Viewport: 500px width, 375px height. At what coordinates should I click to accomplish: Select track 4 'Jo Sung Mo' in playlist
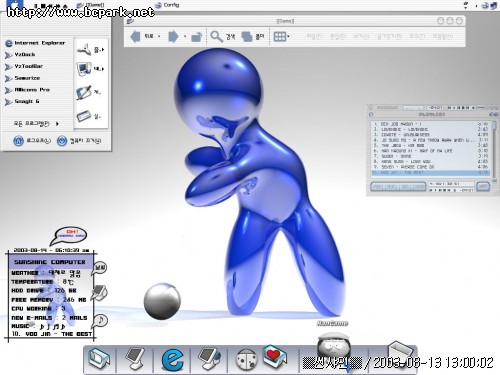pyautogui.click(x=431, y=140)
